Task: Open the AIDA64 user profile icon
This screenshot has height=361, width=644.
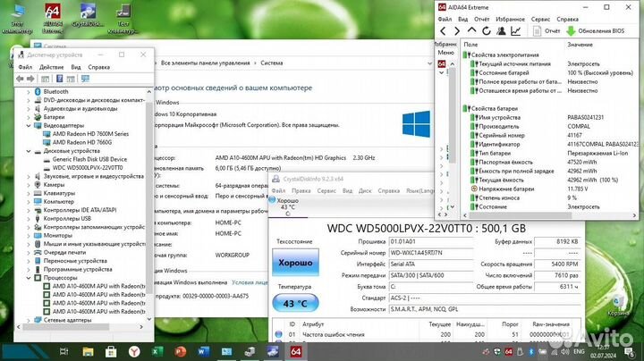Action: click(501, 31)
